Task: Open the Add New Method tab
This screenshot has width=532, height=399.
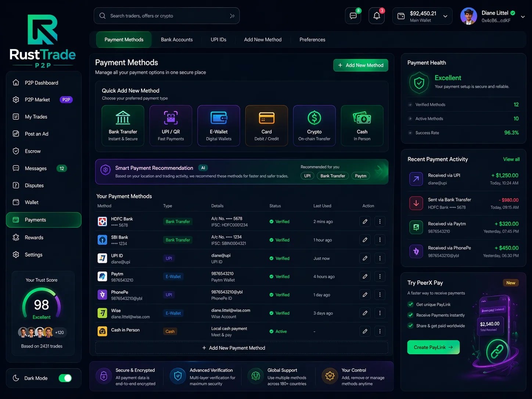Action: click(x=263, y=40)
